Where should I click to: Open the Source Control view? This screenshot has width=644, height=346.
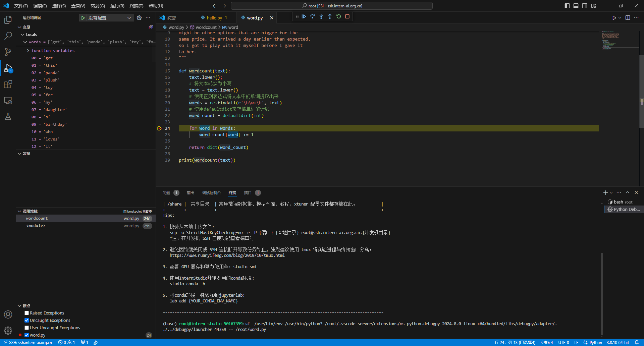pyautogui.click(x=8, y=52)
